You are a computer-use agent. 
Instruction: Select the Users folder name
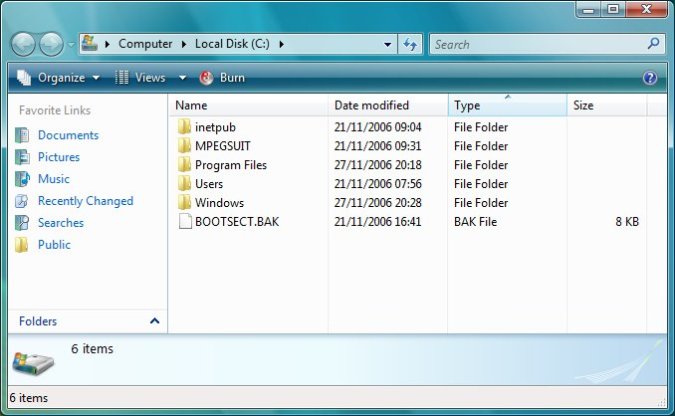pos(209,184)
